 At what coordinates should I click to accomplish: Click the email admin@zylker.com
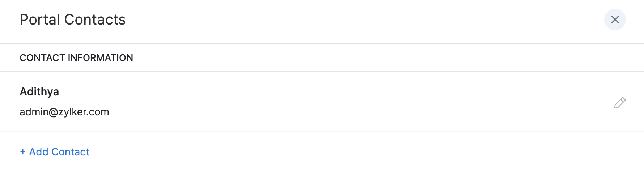[x=64, y=112]
